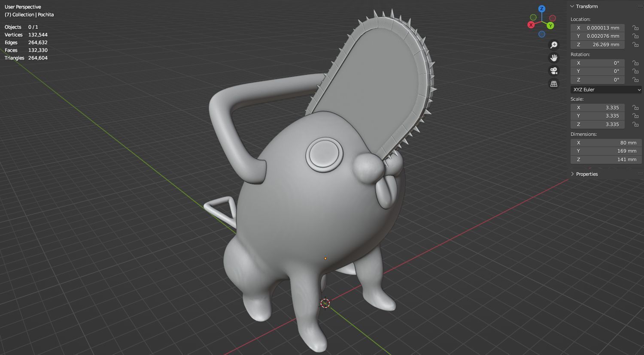Click the Triangles count '264,604'
Image resolution: width=644 pixels, height=355 pixels.
(38, 58)
